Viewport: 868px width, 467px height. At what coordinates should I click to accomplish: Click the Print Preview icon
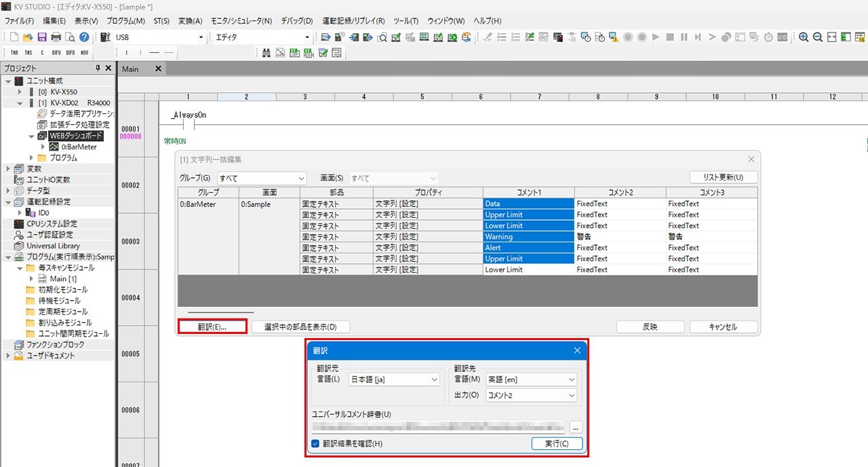70,37
